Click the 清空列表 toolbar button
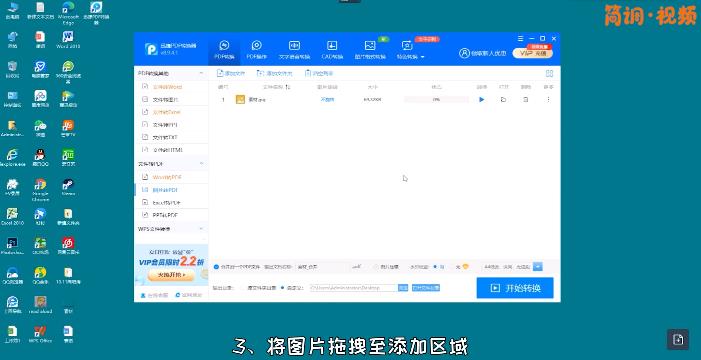This screenshot has height=360, width=701. 319,73
